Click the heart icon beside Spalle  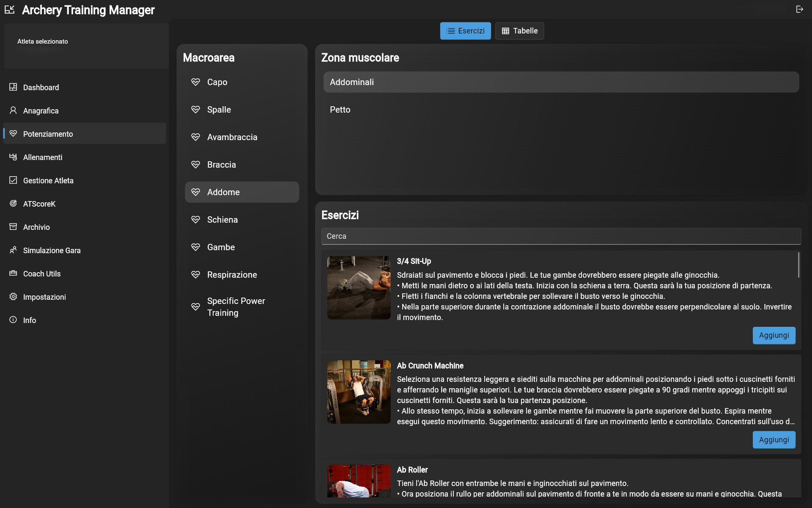pos(195,109)
